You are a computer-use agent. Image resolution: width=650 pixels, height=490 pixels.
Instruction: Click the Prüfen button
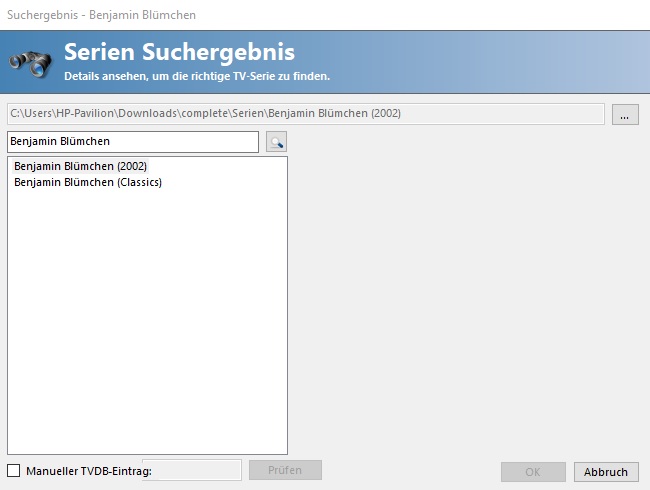tap(285, 470)
